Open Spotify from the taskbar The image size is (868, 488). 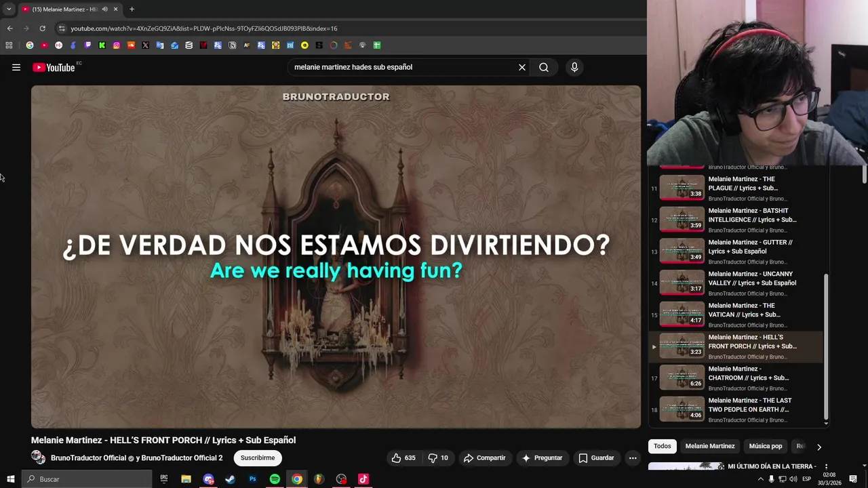point(275,479)
